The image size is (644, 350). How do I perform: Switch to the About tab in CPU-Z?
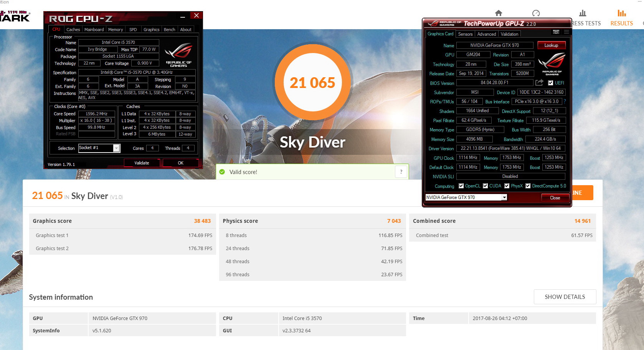(186, 30)
